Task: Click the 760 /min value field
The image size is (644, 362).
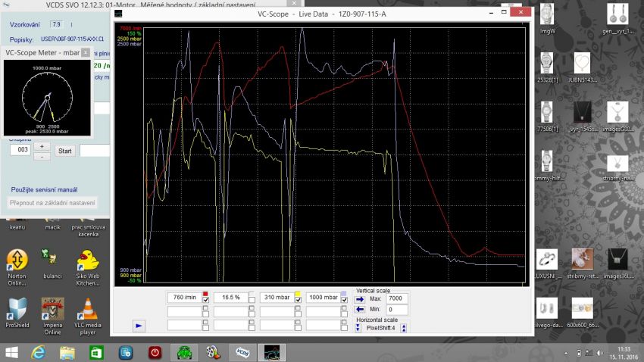Action: pos(184,297)
